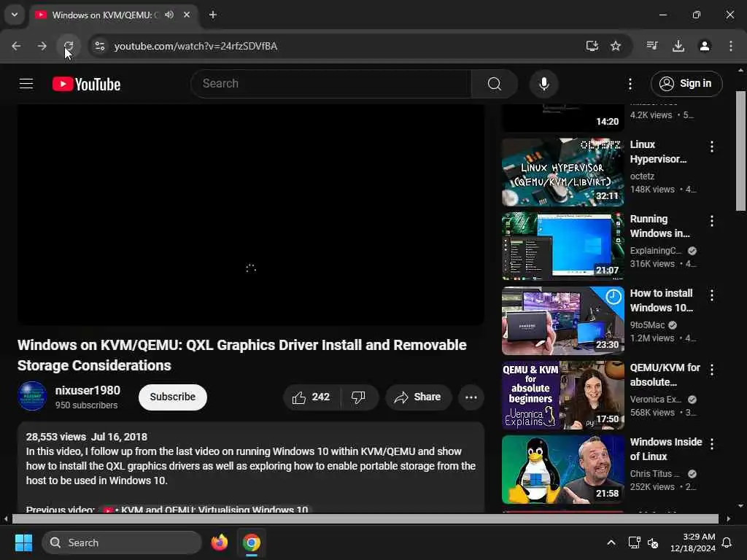Open previous video link KVM and QEMU
The height and width of the screenshot is (560, 747).
tap(206, 509)
